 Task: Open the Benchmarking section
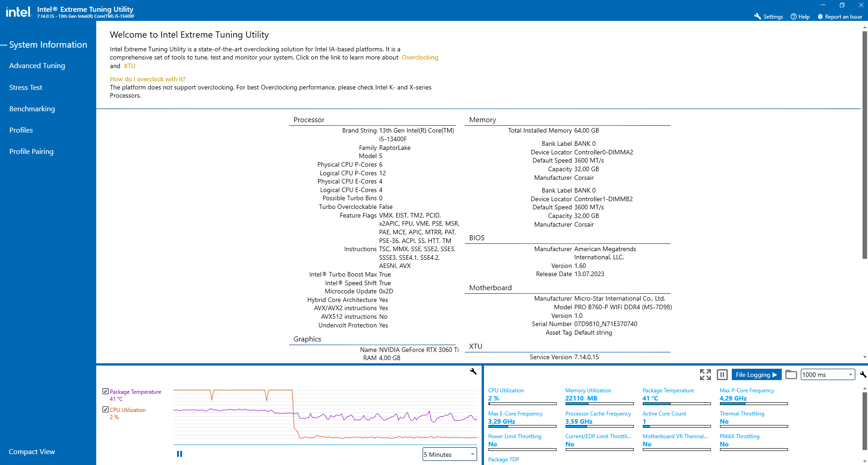(32, 109)
